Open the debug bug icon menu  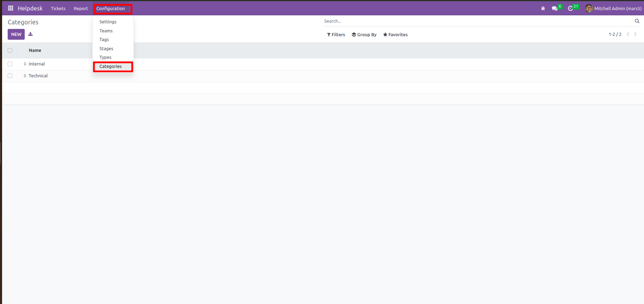tap(543, 8)
